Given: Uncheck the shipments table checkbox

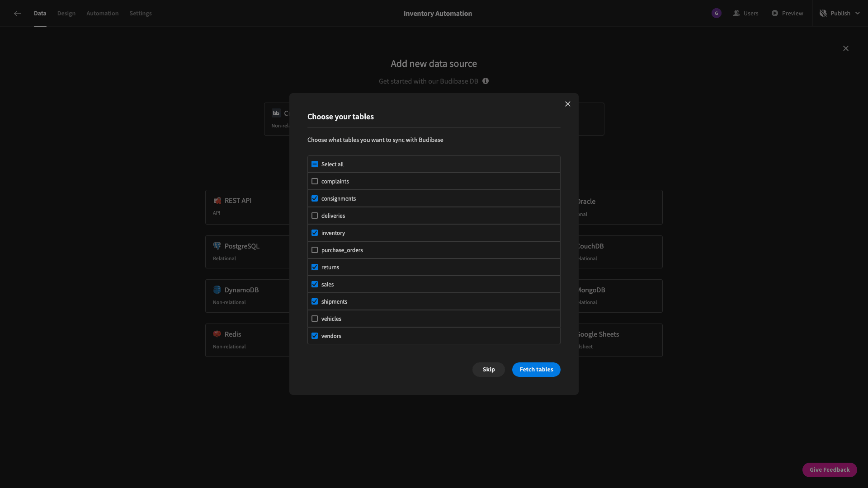Looking at the screenshot, I should click(x=315, y=302).
